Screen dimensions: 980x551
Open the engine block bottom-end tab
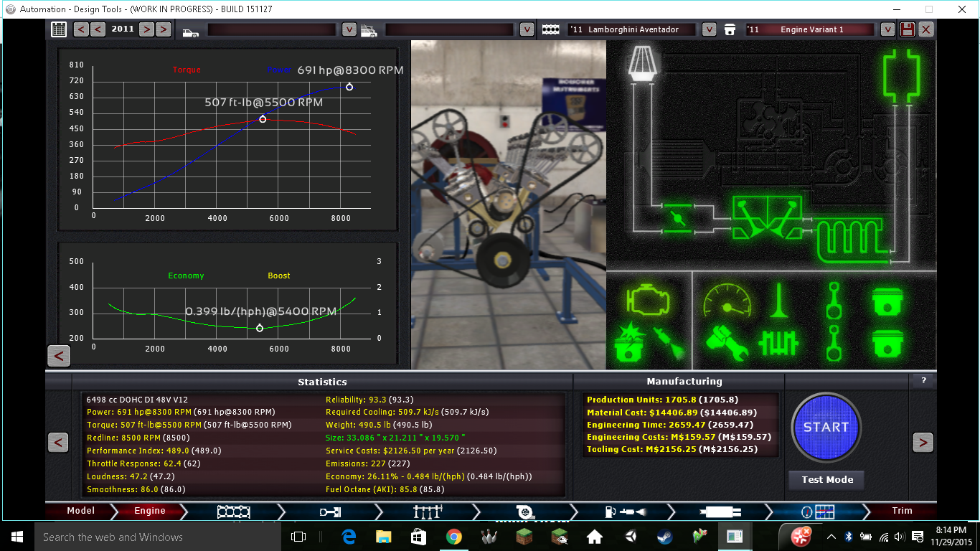point(233,512)
